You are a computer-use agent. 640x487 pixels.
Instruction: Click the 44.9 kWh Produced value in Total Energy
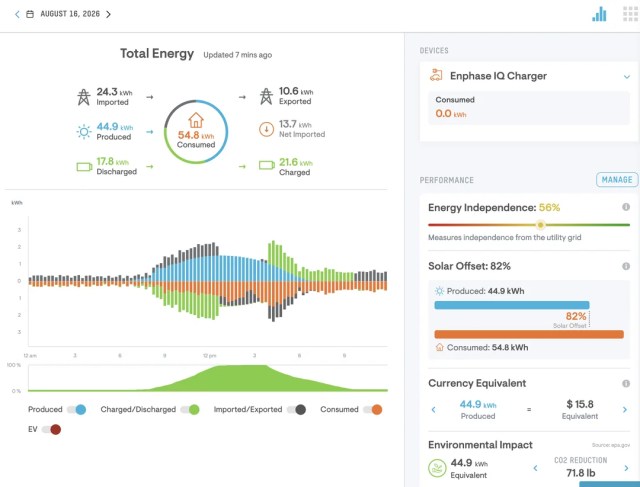click(115, 127)
